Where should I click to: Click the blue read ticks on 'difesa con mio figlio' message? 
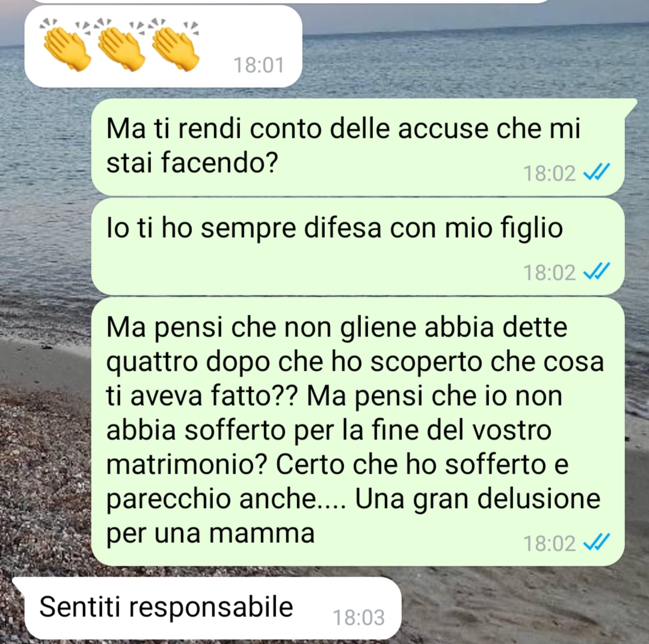[597, 271]
